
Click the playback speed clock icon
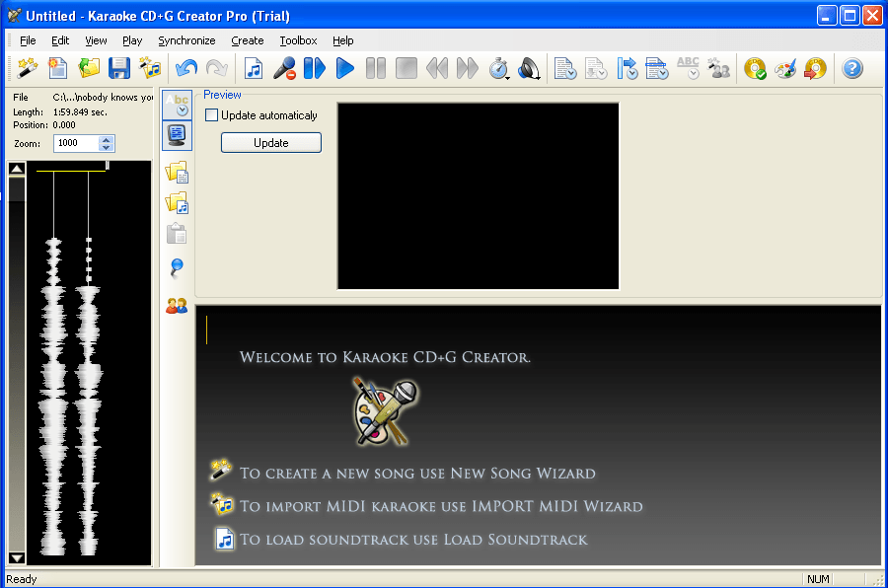click(x=496, y=67)
